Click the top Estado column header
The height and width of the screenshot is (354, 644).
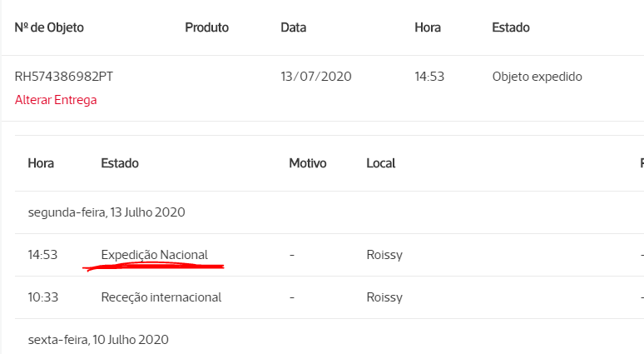pyautogui.click(x=511, y=27)
